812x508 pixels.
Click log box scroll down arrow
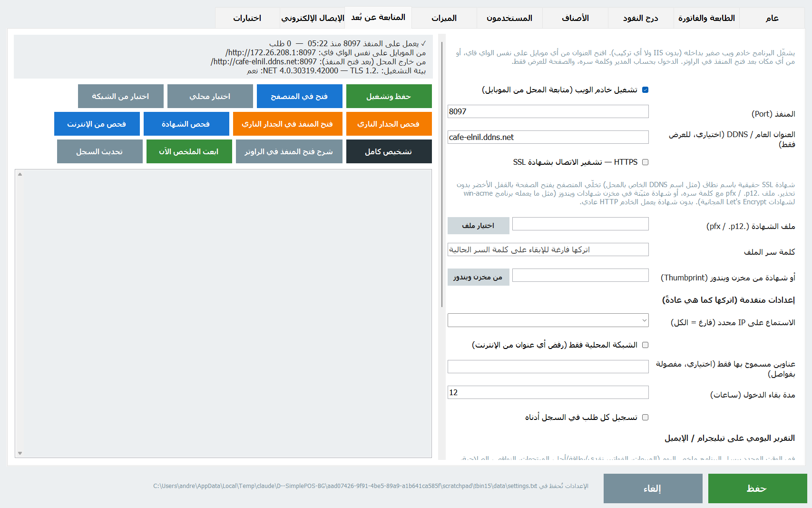20,453
